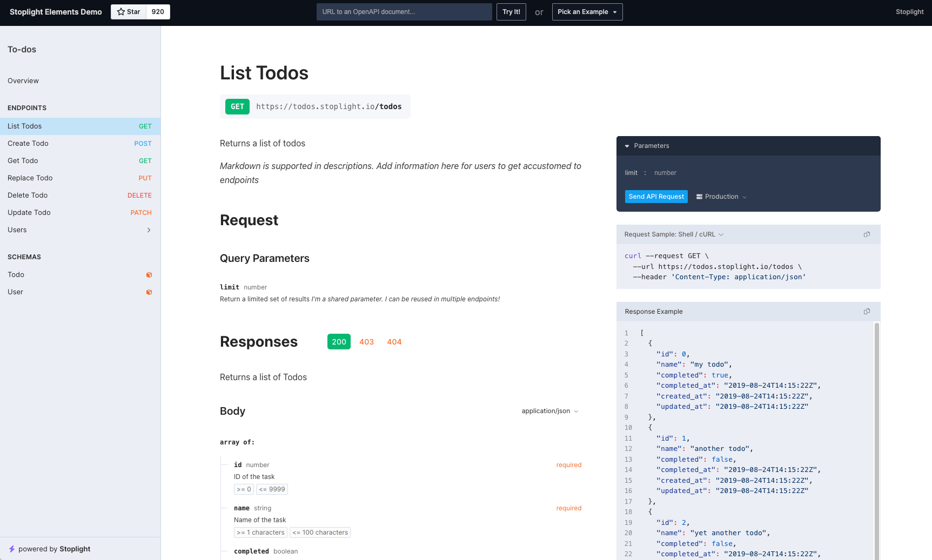Select the 403 response code
Screen dimensions: 932x560
[366, 341]
